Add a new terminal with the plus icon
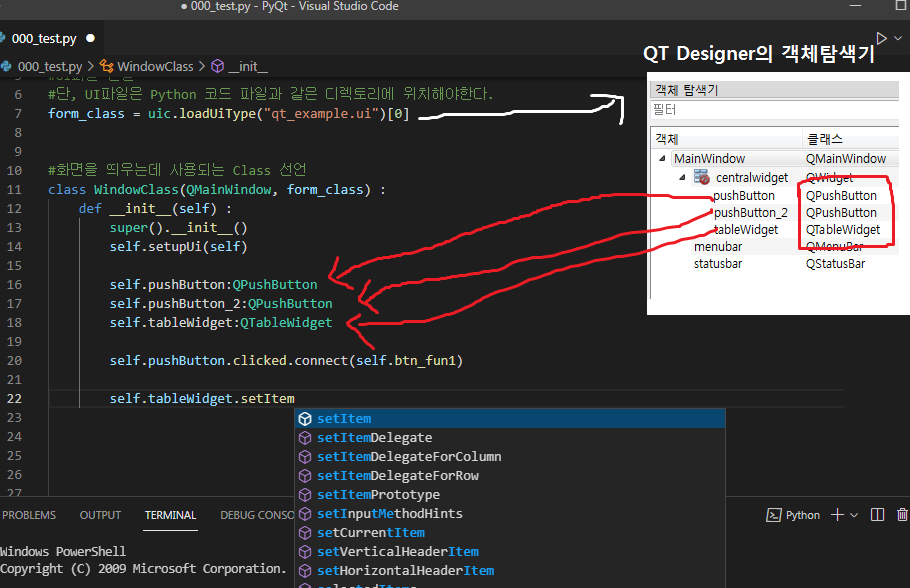 point(837,515)
